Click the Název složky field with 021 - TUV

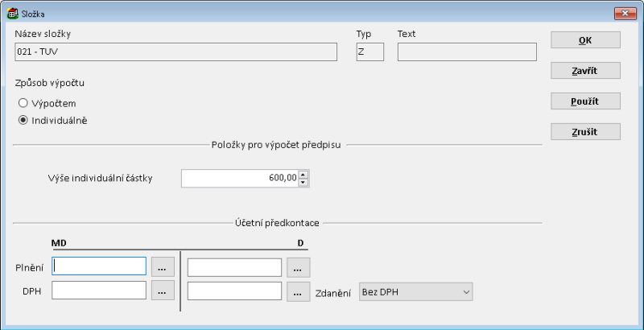(175, 52)
